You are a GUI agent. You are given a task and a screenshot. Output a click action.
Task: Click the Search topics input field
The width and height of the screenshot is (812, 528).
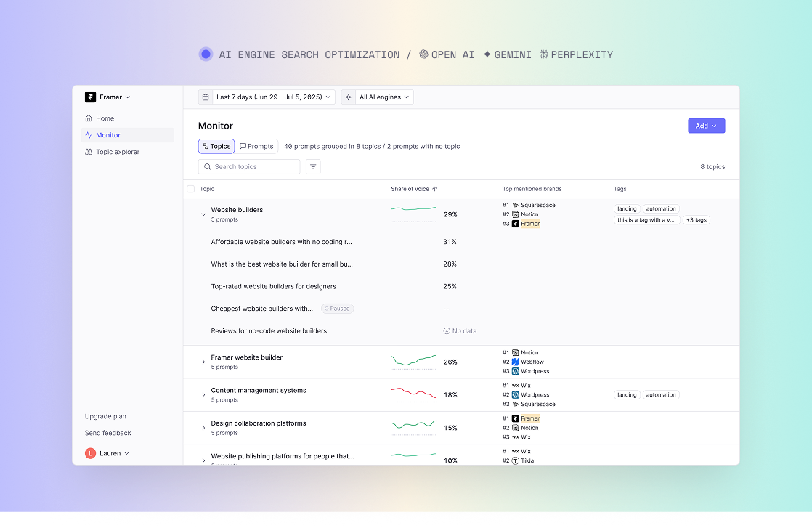(x=249, y=167)
